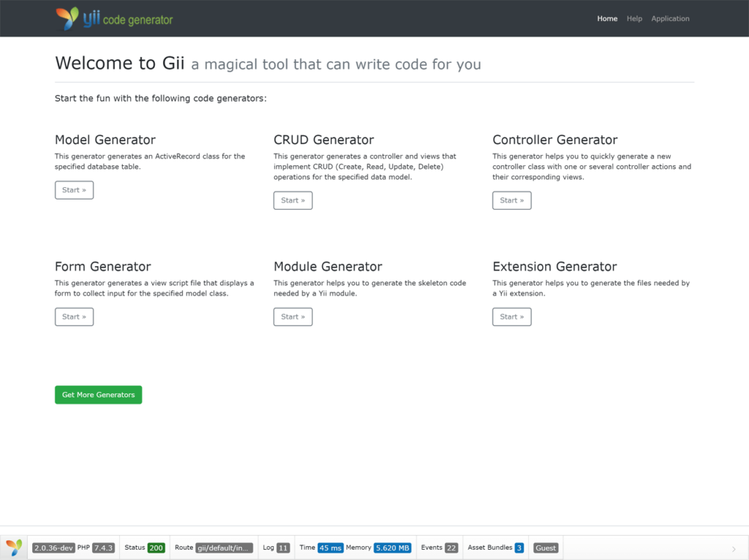
Task: Start the Controller Generator
Action: tap(511, 200)
